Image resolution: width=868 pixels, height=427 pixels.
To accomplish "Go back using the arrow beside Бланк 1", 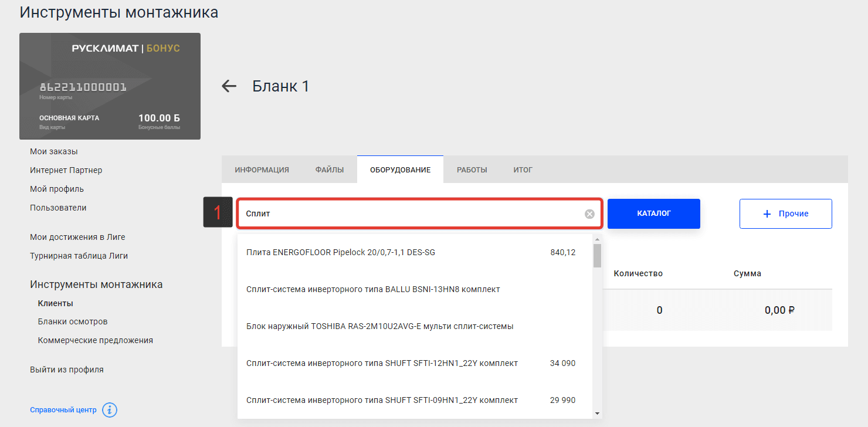I will (229, 86).
